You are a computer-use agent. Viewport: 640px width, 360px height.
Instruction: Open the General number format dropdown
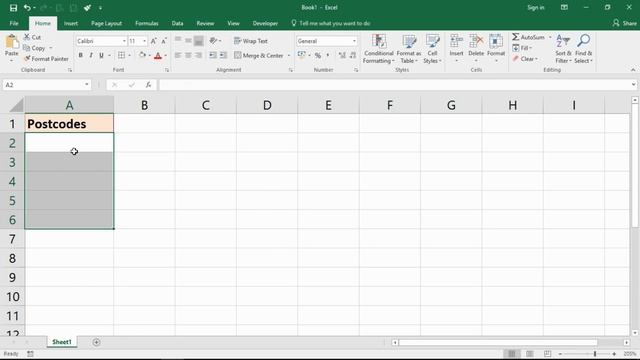tap(354, 41)
